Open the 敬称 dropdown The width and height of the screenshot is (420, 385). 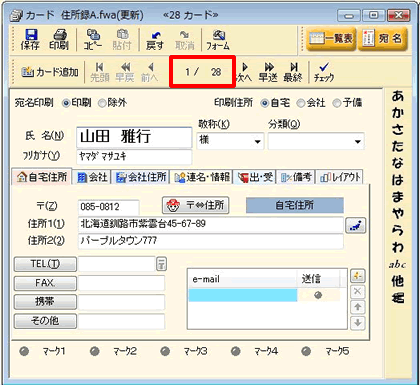point(257,142)
